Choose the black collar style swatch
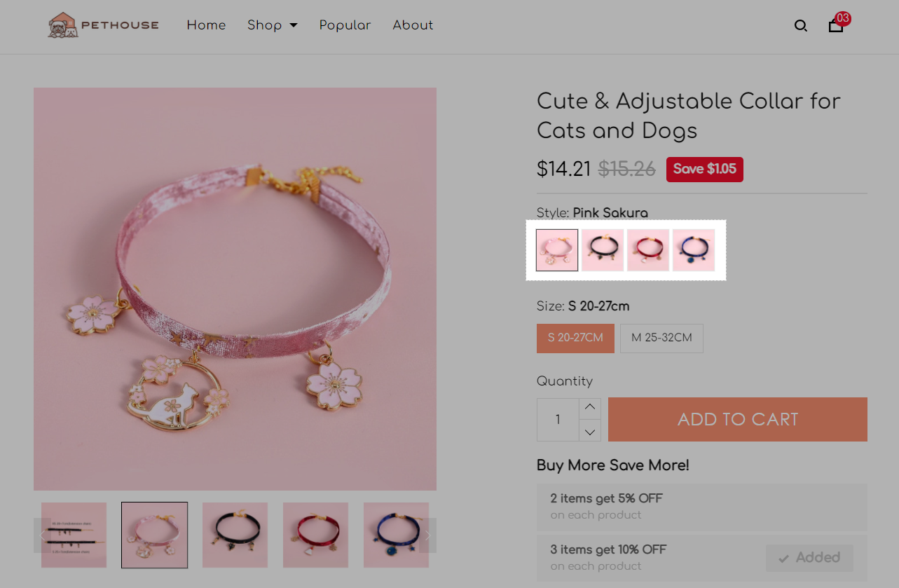 coord(603,250)
